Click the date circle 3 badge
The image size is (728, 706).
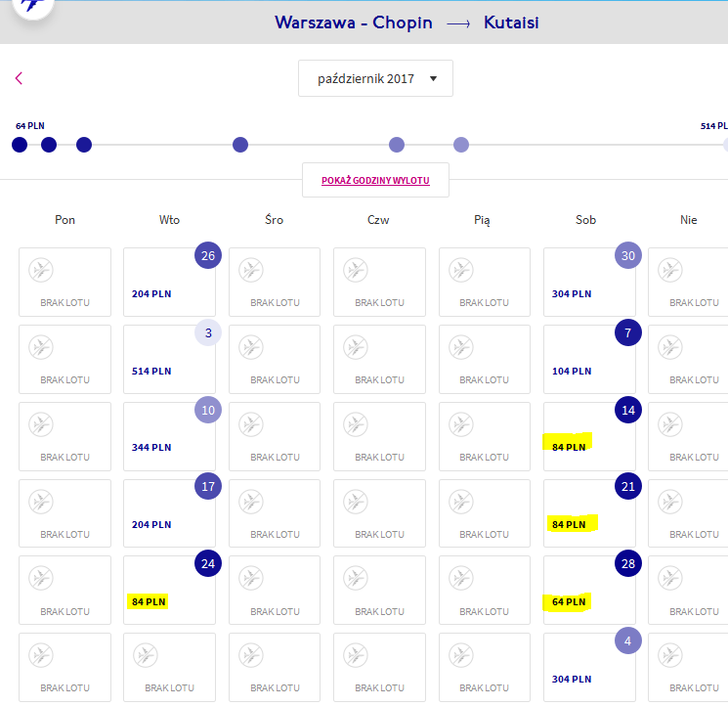pos(208,332)
